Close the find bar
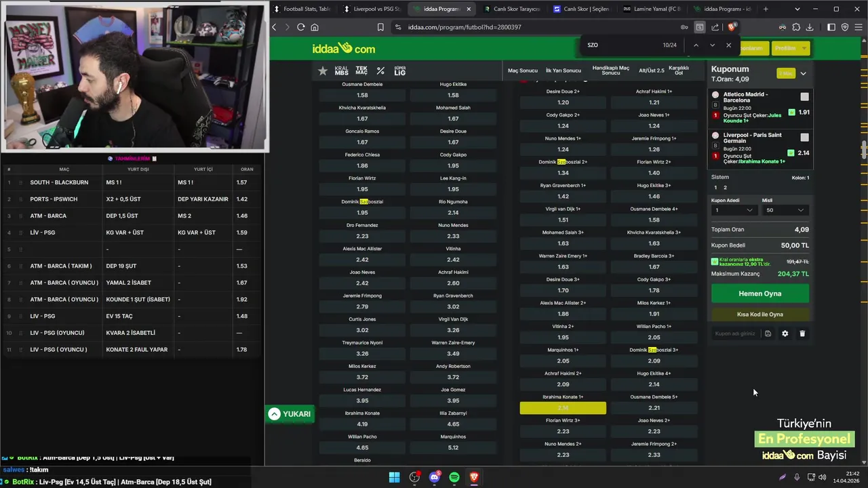 729,45
